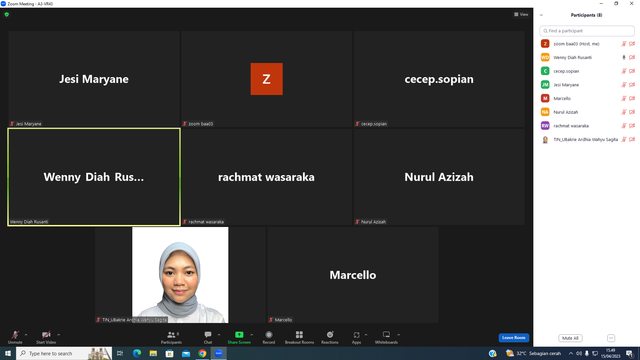Open Microsoft Edge from the taskbar
Screen dimensions: 640x360
pyautogui.click(x=137, y=353)
